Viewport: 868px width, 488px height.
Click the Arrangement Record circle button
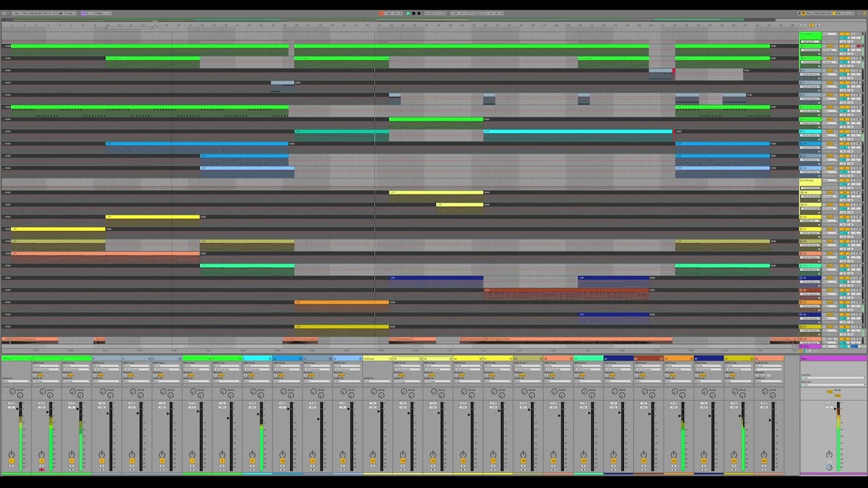pos(419,14)
